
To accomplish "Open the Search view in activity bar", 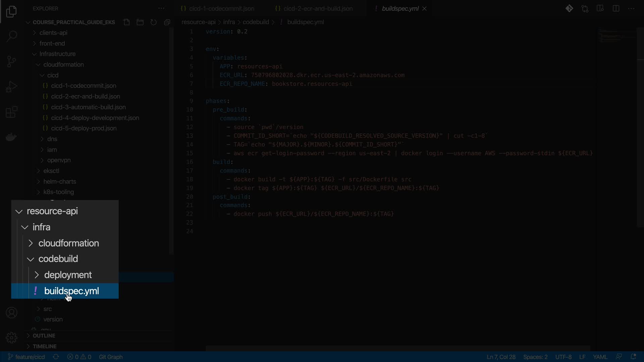I will click(11, 36).
